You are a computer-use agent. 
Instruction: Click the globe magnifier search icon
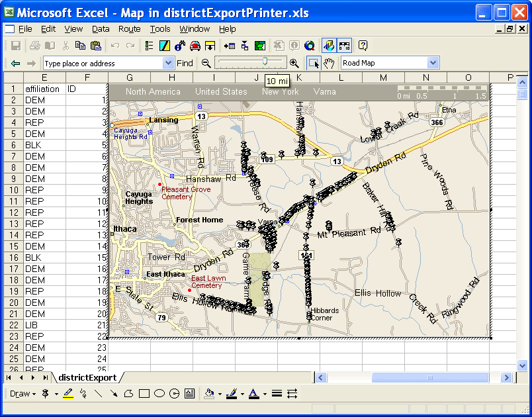[x=310, y=46]
